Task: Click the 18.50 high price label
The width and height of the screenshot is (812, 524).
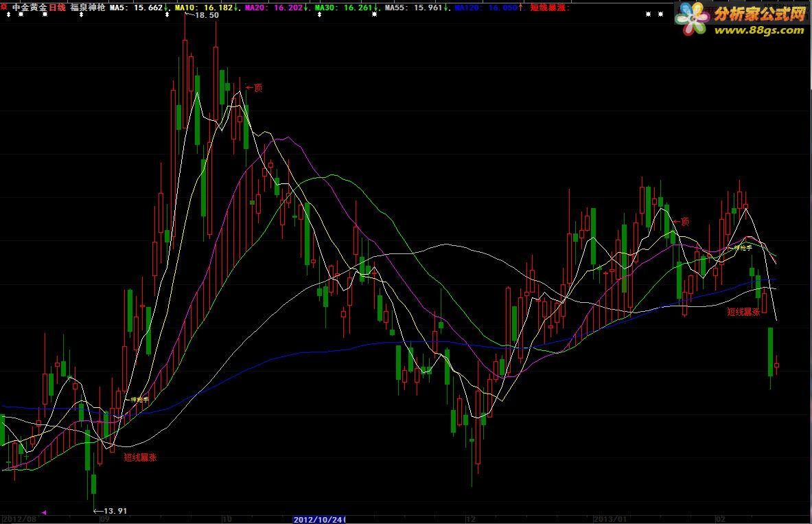Action: click(207, 15)
